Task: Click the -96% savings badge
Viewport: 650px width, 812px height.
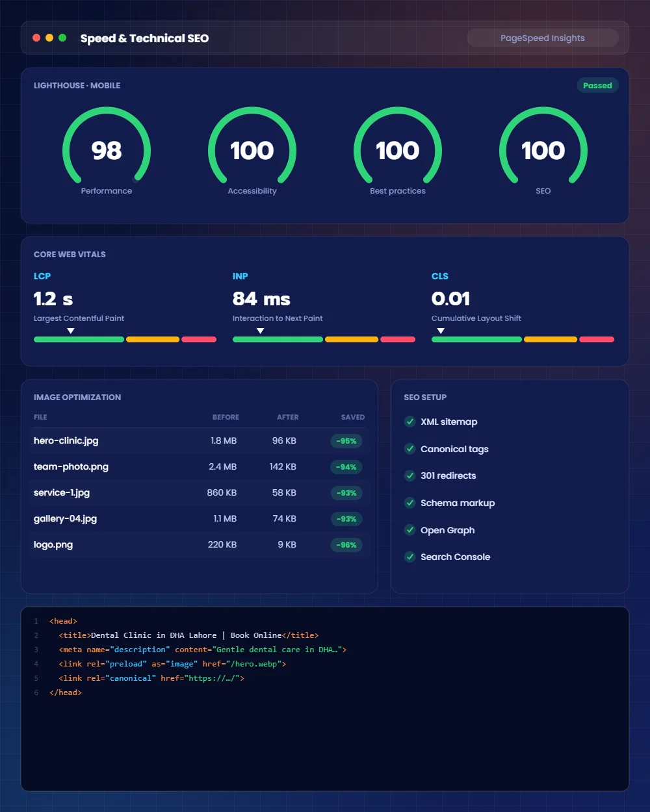Action: click(x=346, y=545)
